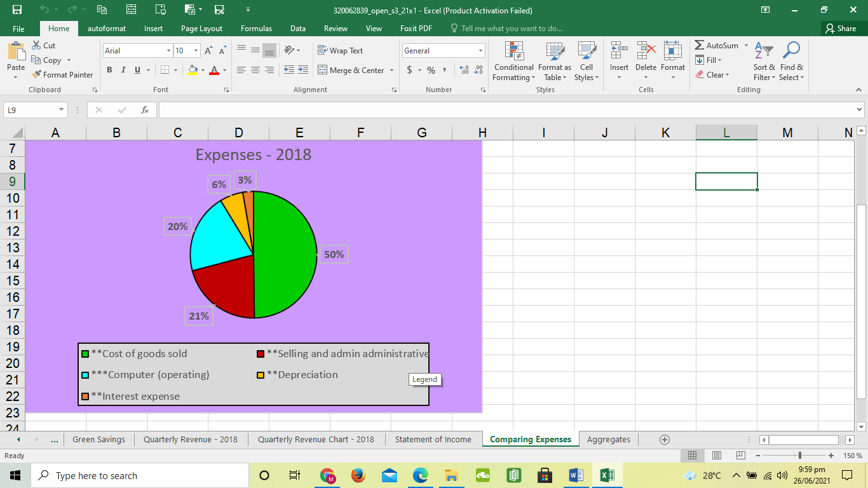The width and height of the screenshot is (868, 488).
Task: Select the Format Painter tool
Action: click(x=62, y=74)
